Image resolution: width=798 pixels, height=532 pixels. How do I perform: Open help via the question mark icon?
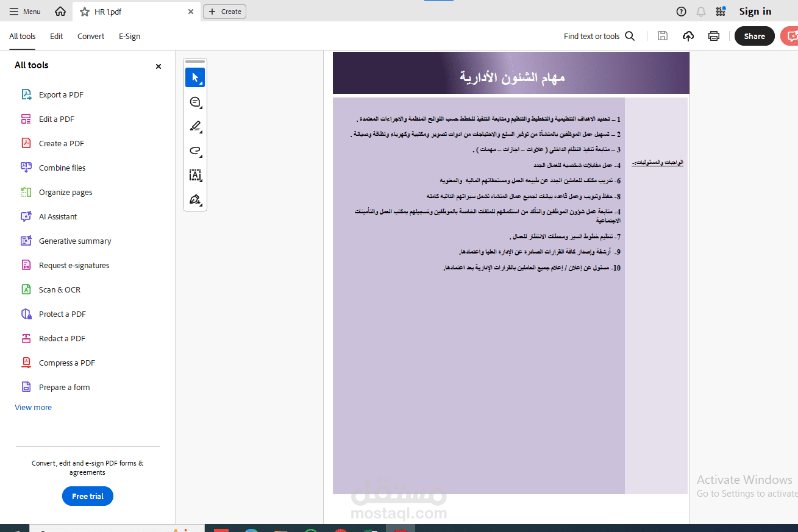pyautogui.click(x=681, y=11)
